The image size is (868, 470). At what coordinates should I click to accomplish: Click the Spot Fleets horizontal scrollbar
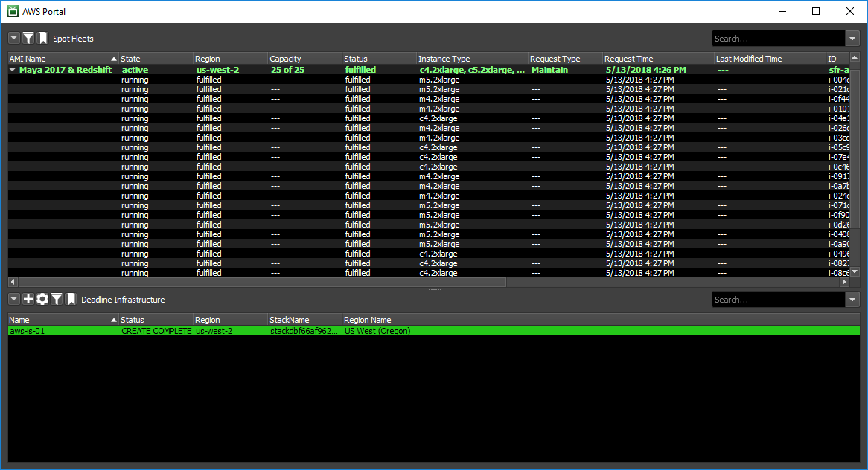click(x=261, y=283)
